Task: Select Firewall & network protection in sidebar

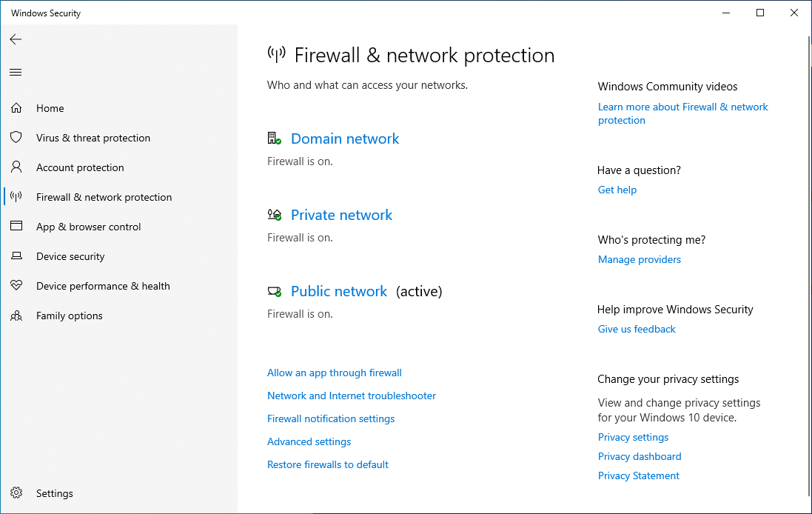Action: click(104, 196)
